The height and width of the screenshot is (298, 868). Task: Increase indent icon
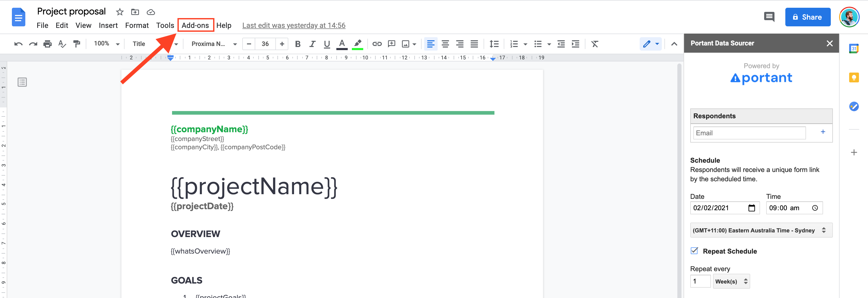tap(576, 44)
